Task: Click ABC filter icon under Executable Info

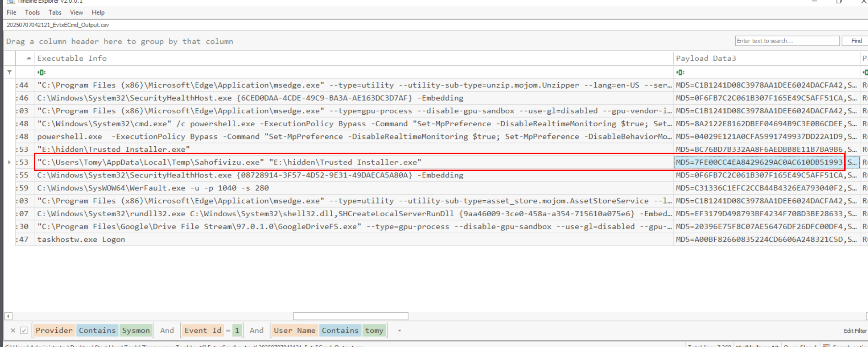Action: tap(41, 72)
